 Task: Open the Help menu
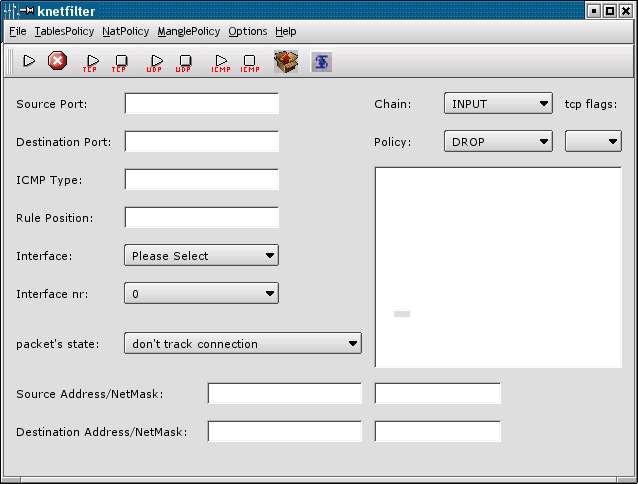point(286,31)
